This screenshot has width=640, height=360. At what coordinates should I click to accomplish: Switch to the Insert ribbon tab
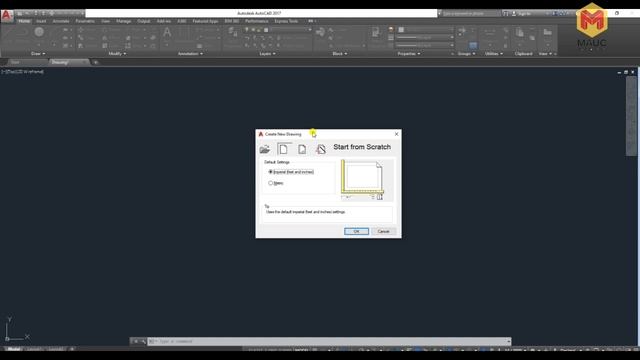click(x=41, y=21)
